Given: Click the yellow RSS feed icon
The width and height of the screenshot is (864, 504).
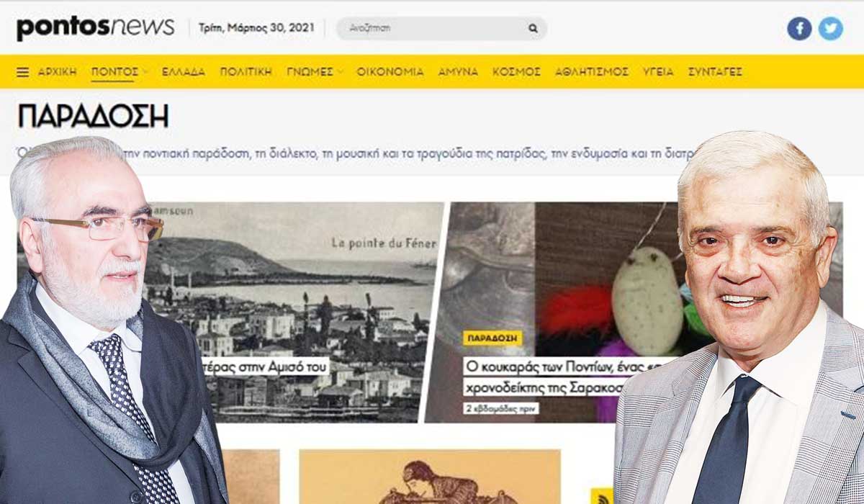Looking at the screenshot, I should click(x=602, y=496).
